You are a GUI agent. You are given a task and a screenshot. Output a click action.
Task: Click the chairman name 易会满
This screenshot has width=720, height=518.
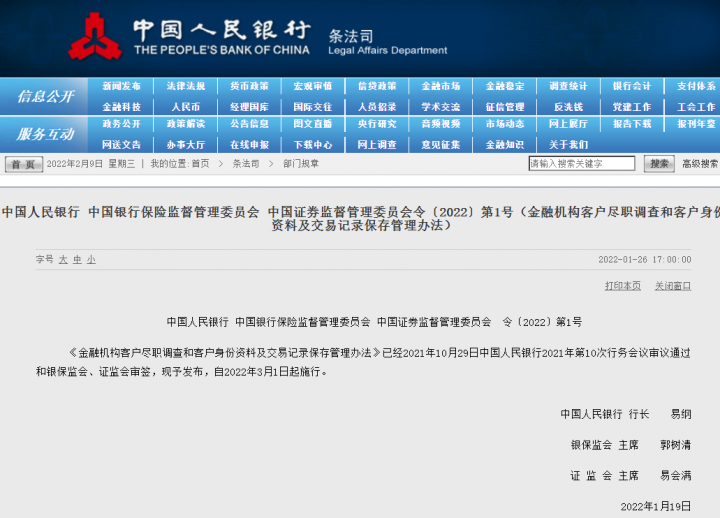coord(676,476)
